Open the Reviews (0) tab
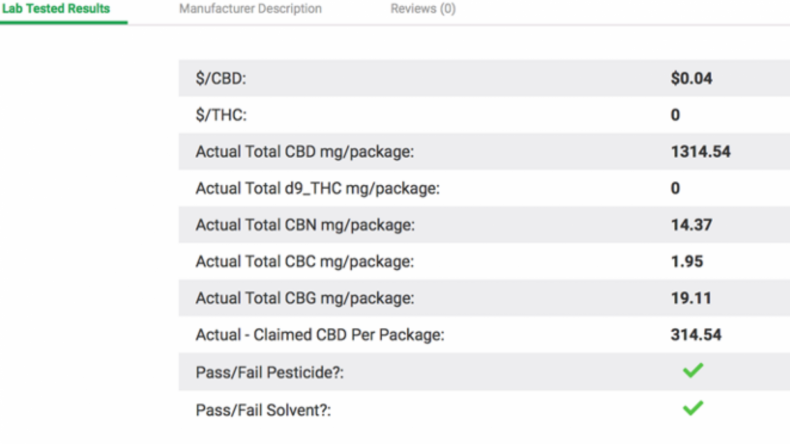The width and height of the screenshot is (790, 444). [423, 9]
